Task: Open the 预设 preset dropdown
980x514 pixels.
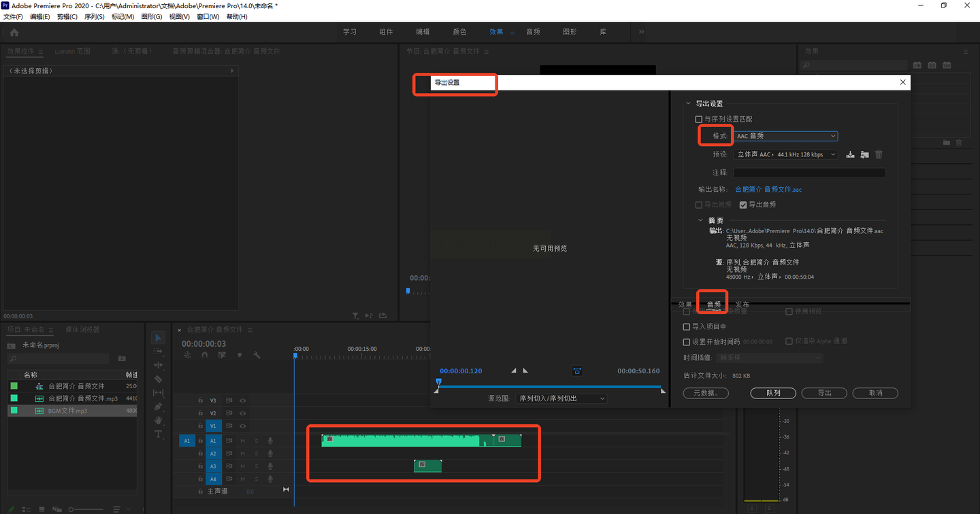Action: point(785,155)
